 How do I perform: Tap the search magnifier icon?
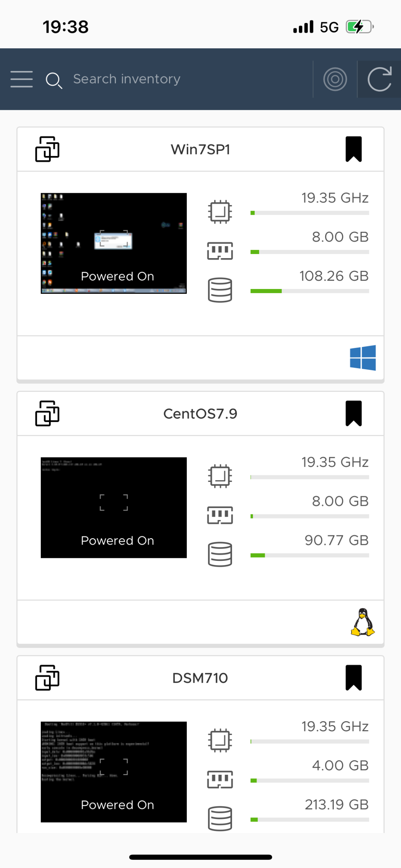(53, 80)
